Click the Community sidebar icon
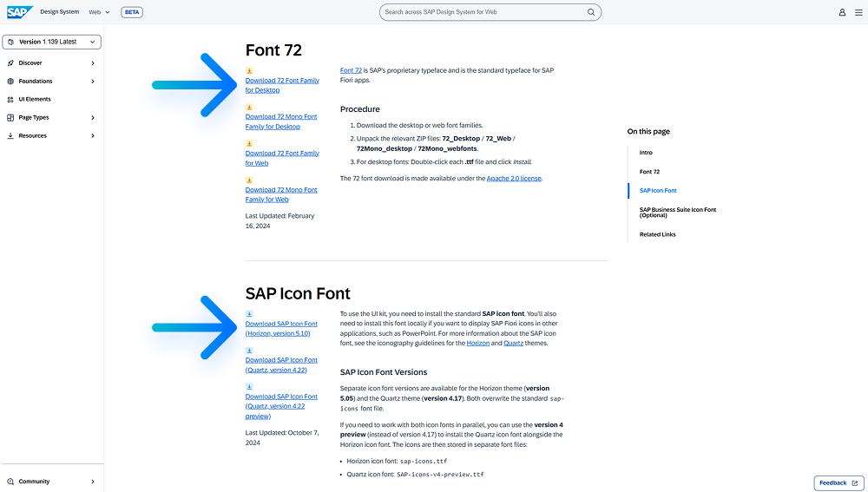This screenshot has width=868, height=492. point(10,482)
